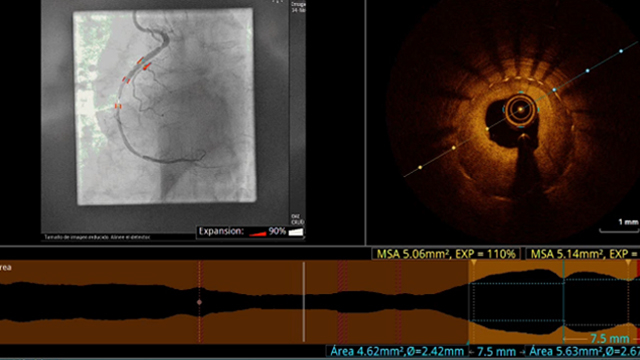Click the Tamaño de imagen reducido notice
Image resolution: width=640 pixels, height=360 pixels.
click(97, 237)
